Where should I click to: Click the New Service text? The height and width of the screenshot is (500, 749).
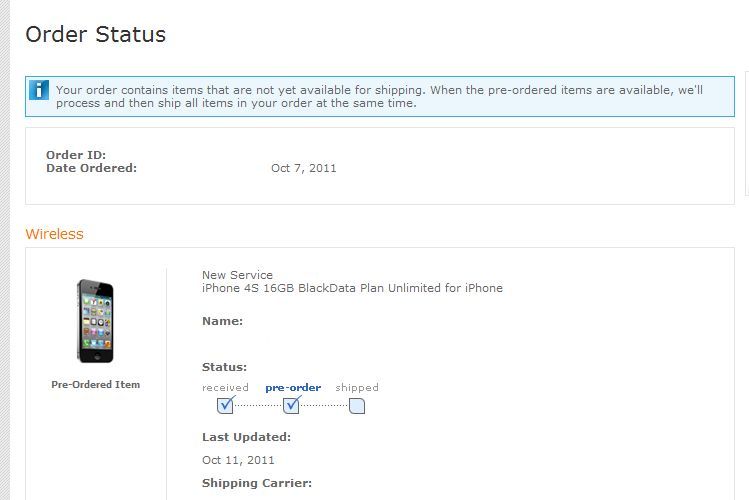237,275
